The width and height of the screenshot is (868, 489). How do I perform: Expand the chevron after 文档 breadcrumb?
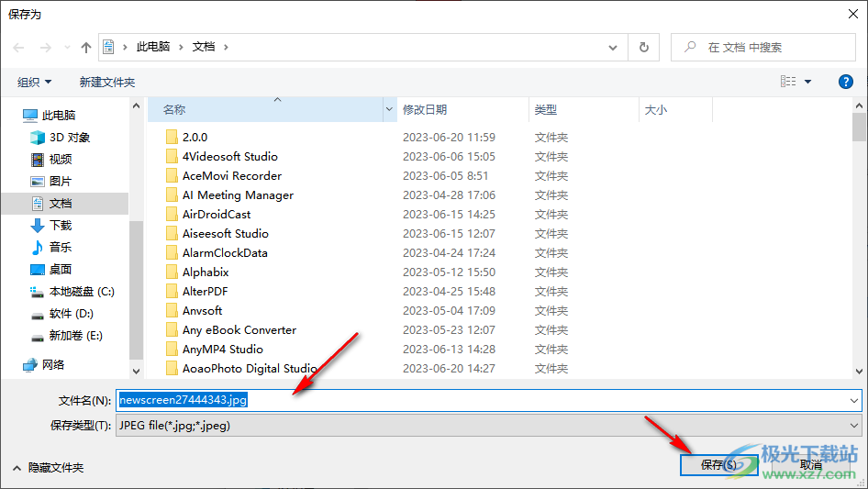[x=226, y=47]
